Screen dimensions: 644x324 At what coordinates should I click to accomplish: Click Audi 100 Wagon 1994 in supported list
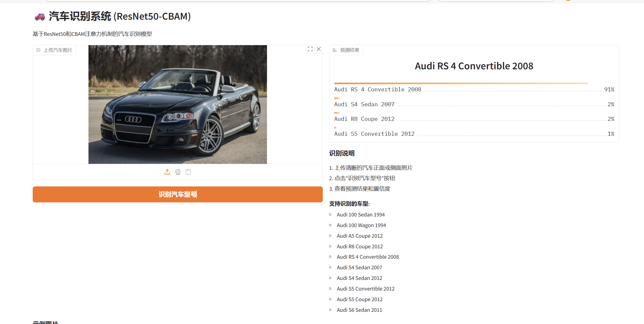tap(361, 225)
